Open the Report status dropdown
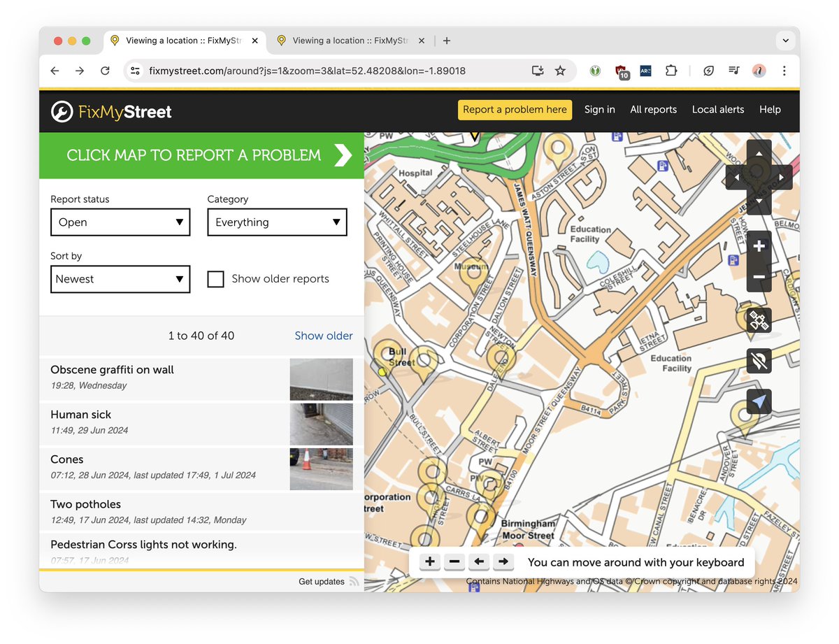Screen dimensions: 839x644 click(120, 222)
